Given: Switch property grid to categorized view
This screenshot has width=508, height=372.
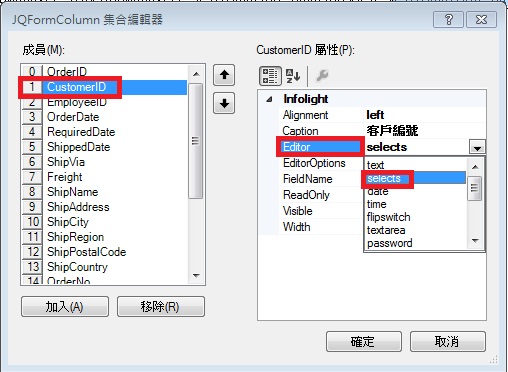Looking at the screenshot, I should click(x=270, y=76).
